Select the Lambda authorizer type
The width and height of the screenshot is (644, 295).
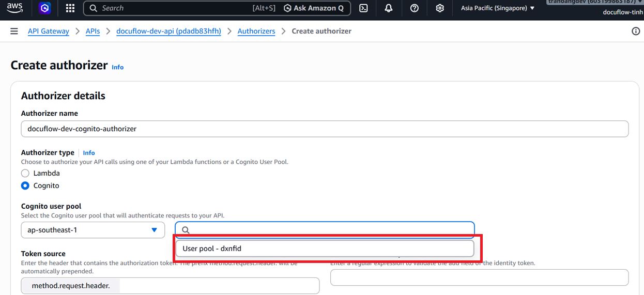[x=25, y=173]
